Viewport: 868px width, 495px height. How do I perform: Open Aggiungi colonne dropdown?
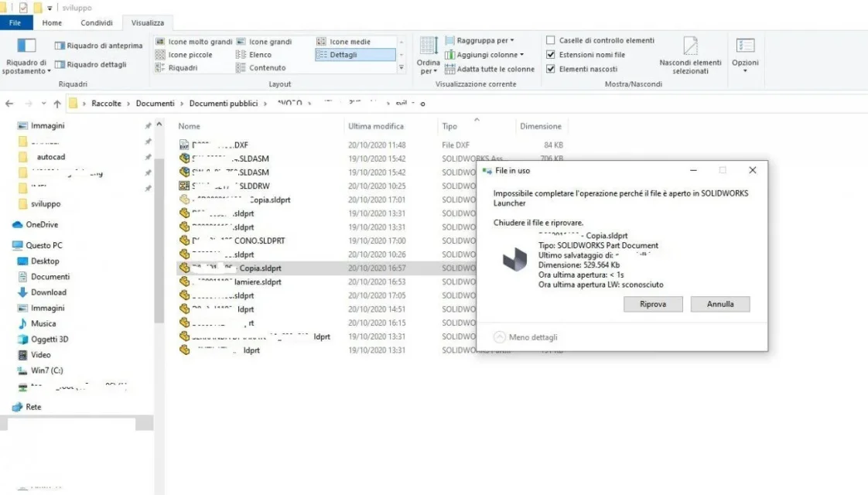tap(484, 55)
